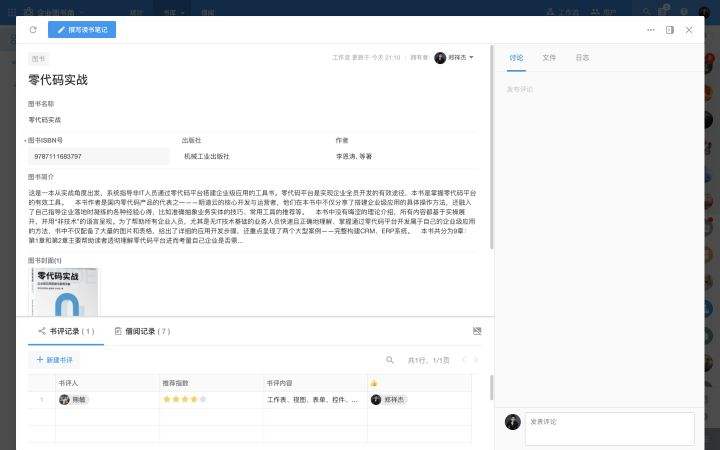Click the publisher value 机械工业出版社
The height and width of the screenshot is (450, 720).
tap(207, 157)
